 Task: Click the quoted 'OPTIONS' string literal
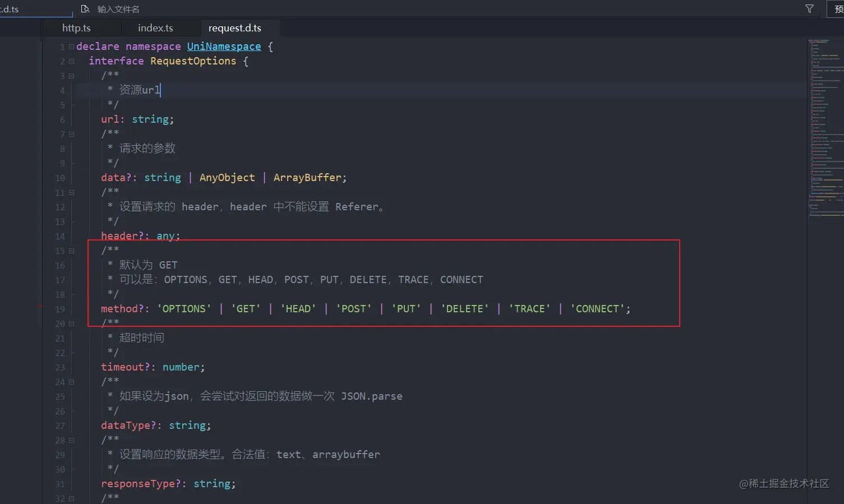(184, 309)
